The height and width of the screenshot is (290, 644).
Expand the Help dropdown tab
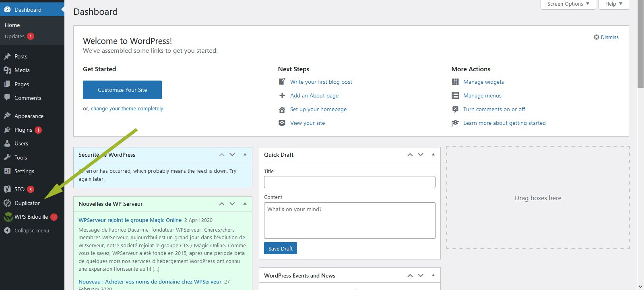click(613, 4)
